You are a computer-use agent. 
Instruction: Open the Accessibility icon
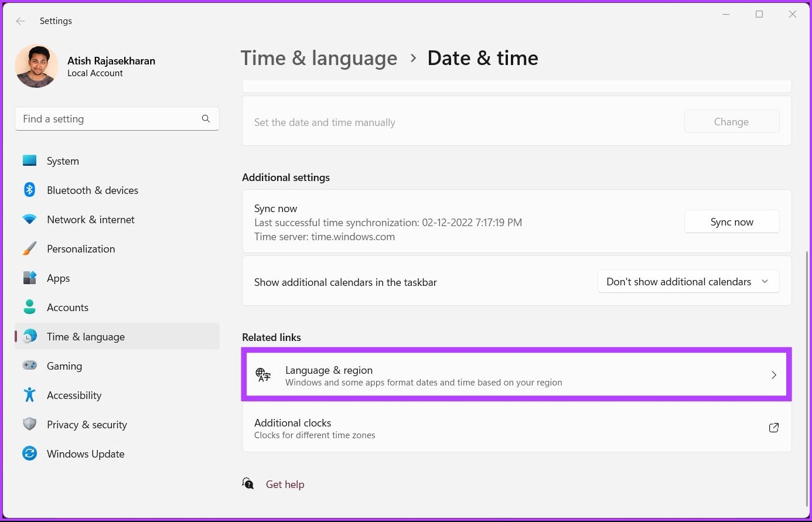(x=29, y=395)
